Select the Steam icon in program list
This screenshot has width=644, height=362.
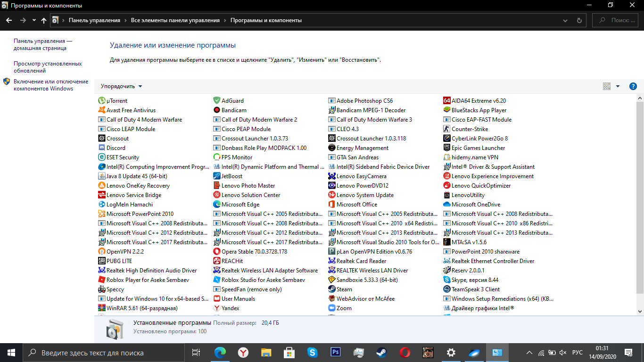point(332,289)
